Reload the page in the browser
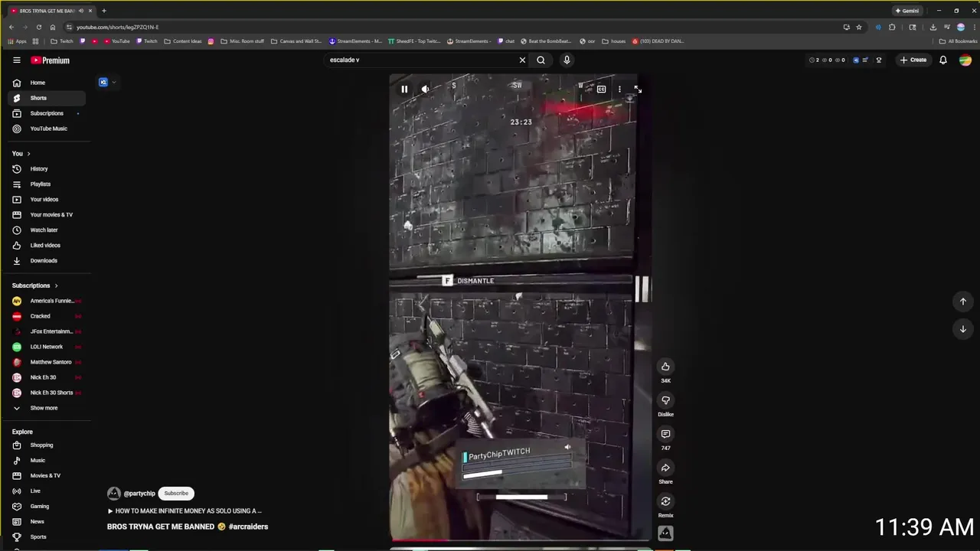 39,27
